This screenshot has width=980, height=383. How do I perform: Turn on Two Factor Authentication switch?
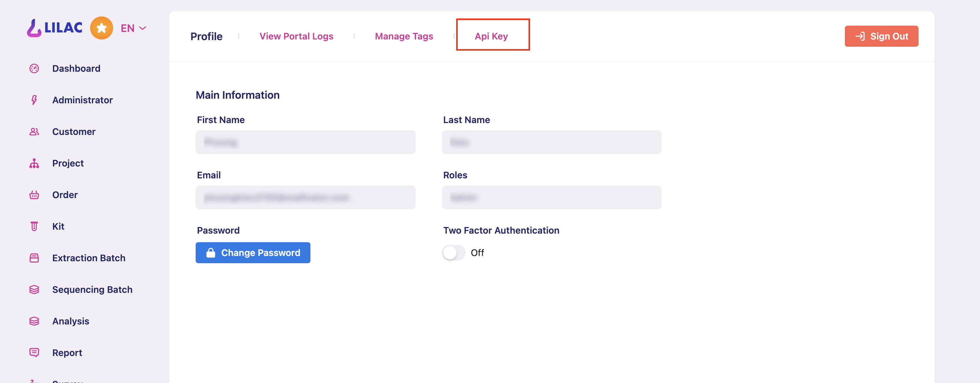pos(454,253)
